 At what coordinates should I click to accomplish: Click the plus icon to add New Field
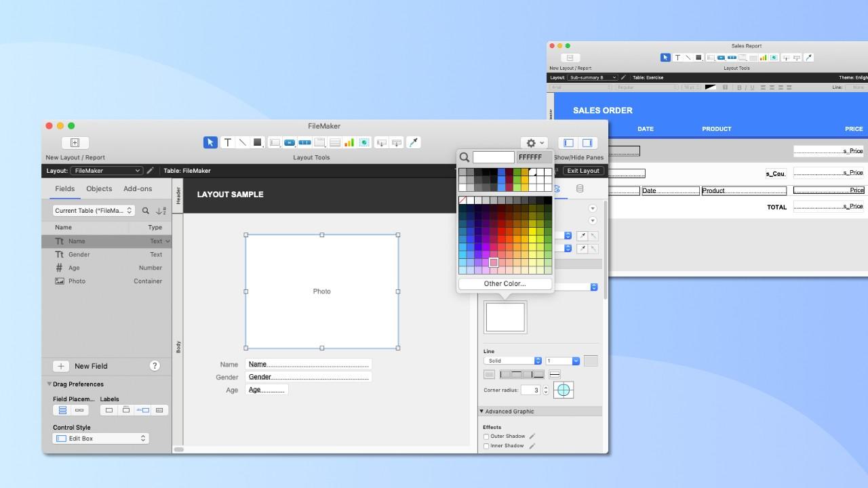[61, 366]
